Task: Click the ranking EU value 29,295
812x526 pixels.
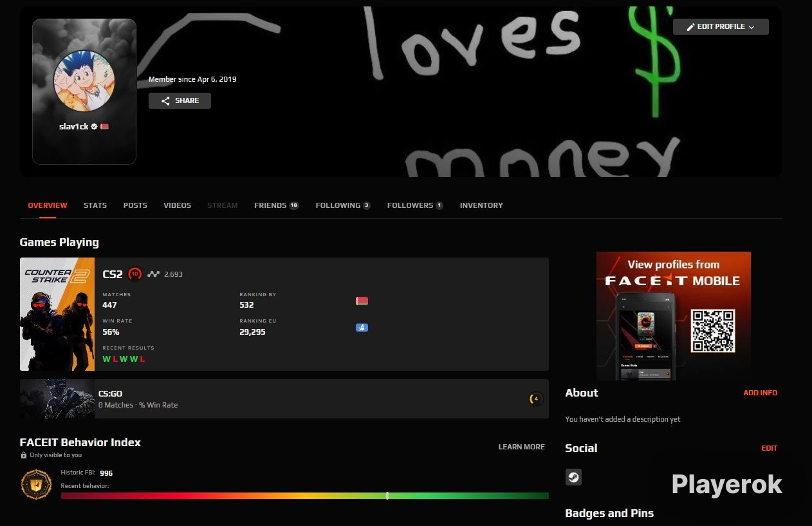Action: 252,332
